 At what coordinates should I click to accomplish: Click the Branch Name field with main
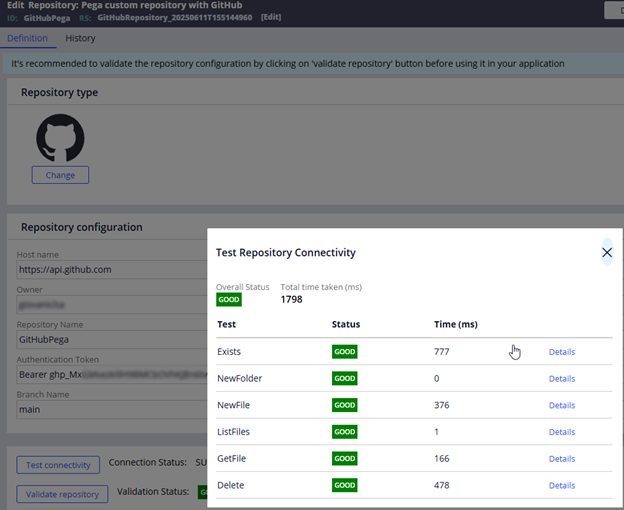pos(112,409)
